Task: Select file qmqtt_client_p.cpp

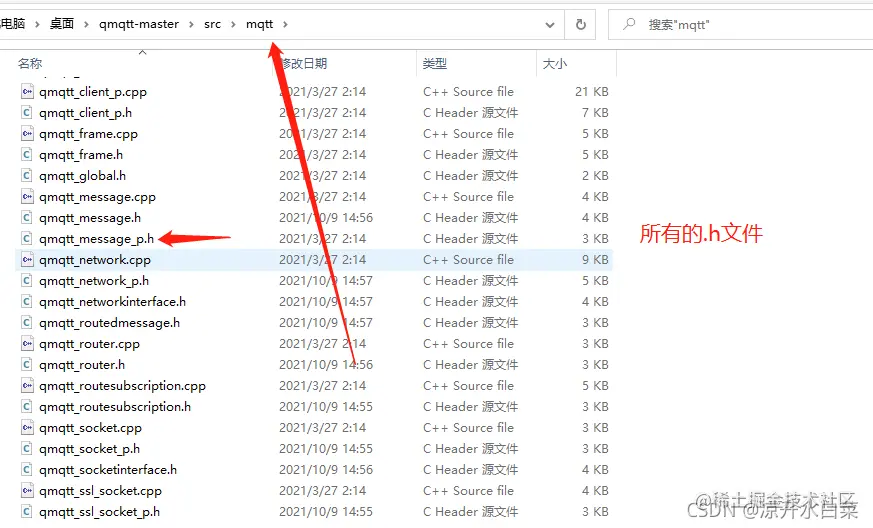Action: coord(93,92)
